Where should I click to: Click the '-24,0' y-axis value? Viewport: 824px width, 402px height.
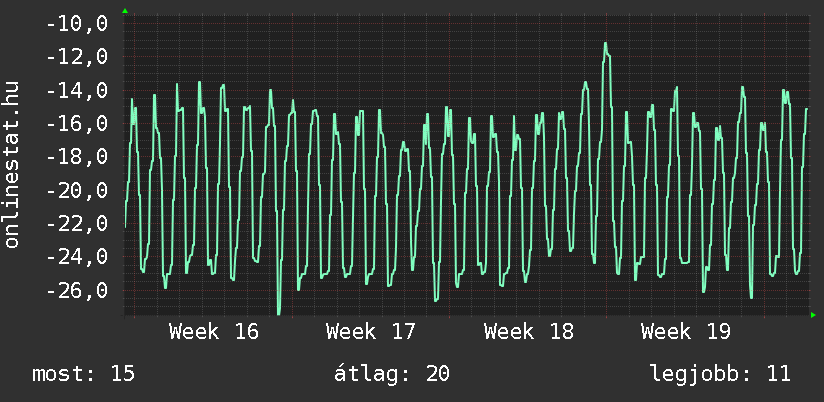(x=77, y=257)
